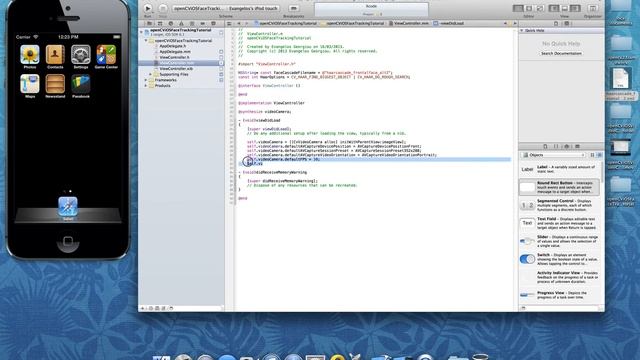Open Photos app in the iOS Simulator
Image resolution: width=640 pixels, height=360 pixels.
pos(30,55)
